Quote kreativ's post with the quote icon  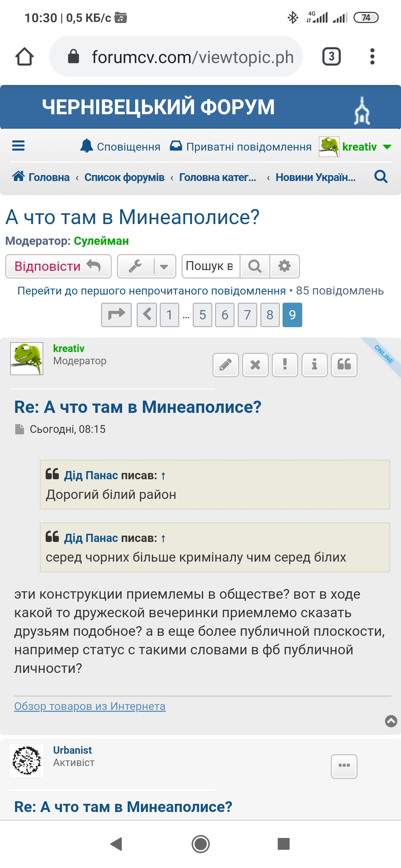[x=344, y=365]
